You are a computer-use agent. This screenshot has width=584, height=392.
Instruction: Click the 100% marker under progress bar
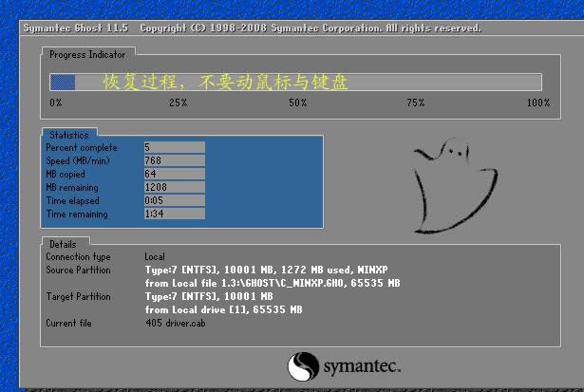pyautogui.click(x=537, y=103)
